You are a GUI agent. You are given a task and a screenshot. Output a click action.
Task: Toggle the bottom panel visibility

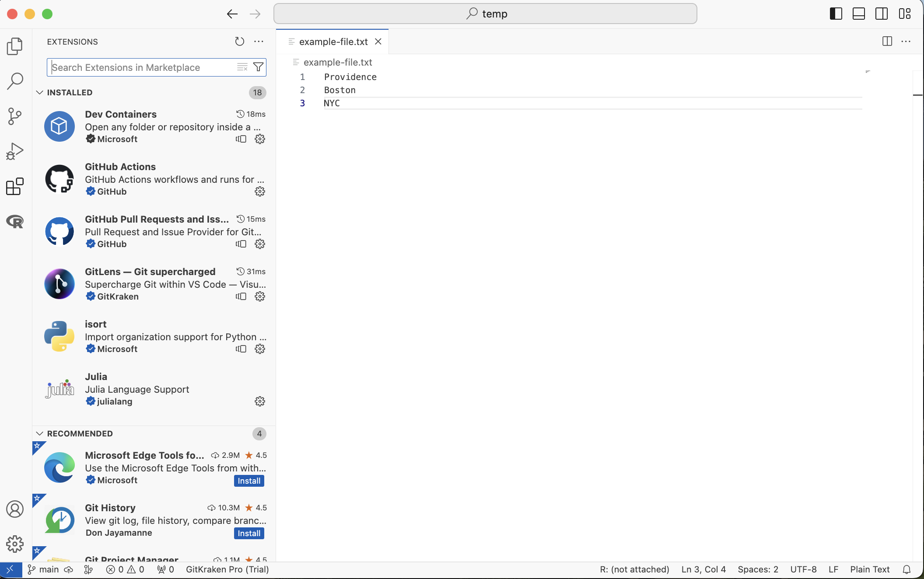(x=858, y=14)
